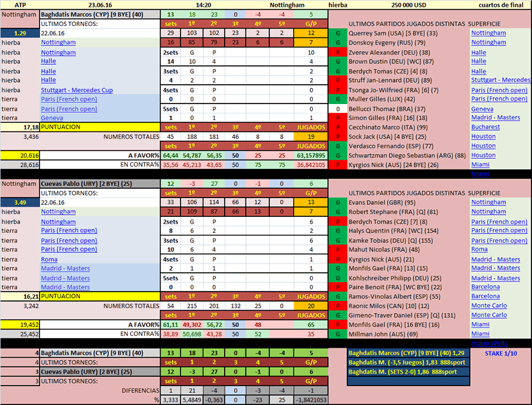The width and height of the screenshot is (532, 405).
Task: Open Miami link beside Millman John
Action: pyautogui.click(x=480, y=334)
